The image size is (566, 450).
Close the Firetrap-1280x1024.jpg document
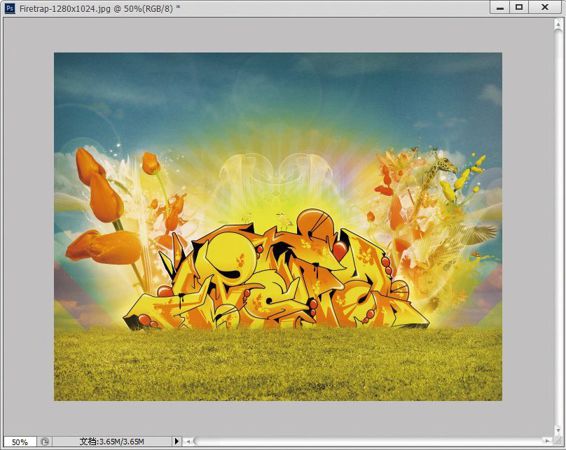(x=545, y=8)
